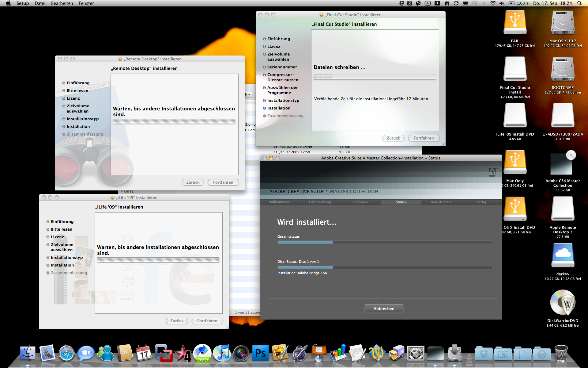Image resolution: width=588 pixels, height=368 pixels.
Task: Click Seriennummer step in Final Cut installer
Action: 282,67
